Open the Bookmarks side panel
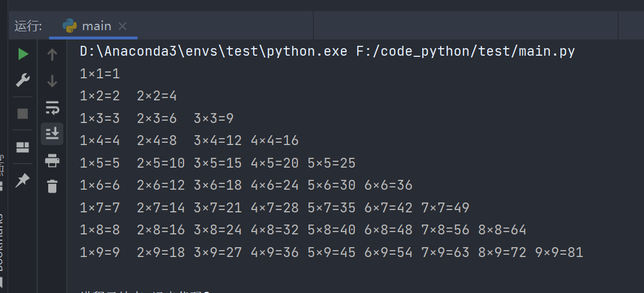This screenshot has height=293, width=644. [x=2, y=244]
